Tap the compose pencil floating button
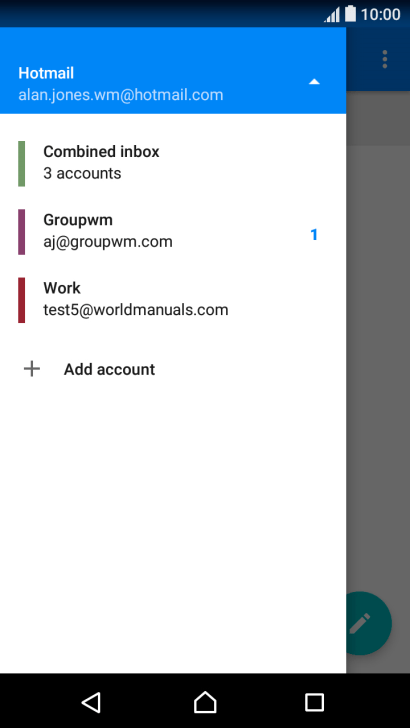Image resolution: width=410 pixels, height=728 pixels. pyautogui.click(x=369, y=623)
